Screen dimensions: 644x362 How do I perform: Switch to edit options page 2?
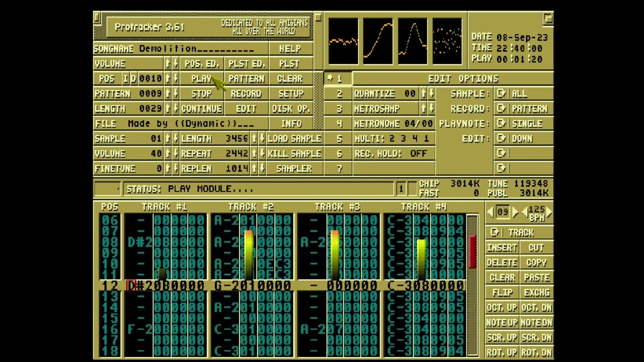click(x=338, y=94)
